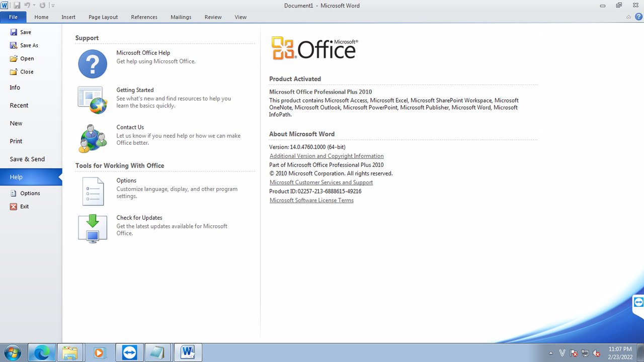Go to the References tab
Screen dimensions: 644x362
[x=144, y=17]
